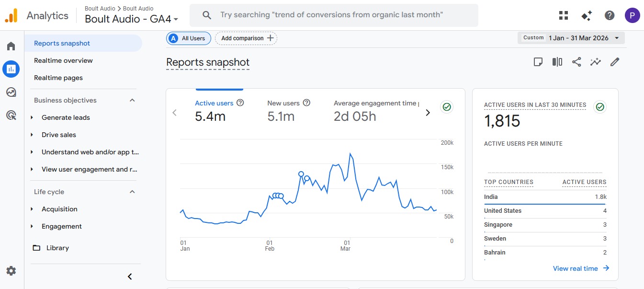Open the Admin settings gear
Screen dimensions: 644x289
pos(11,271)
